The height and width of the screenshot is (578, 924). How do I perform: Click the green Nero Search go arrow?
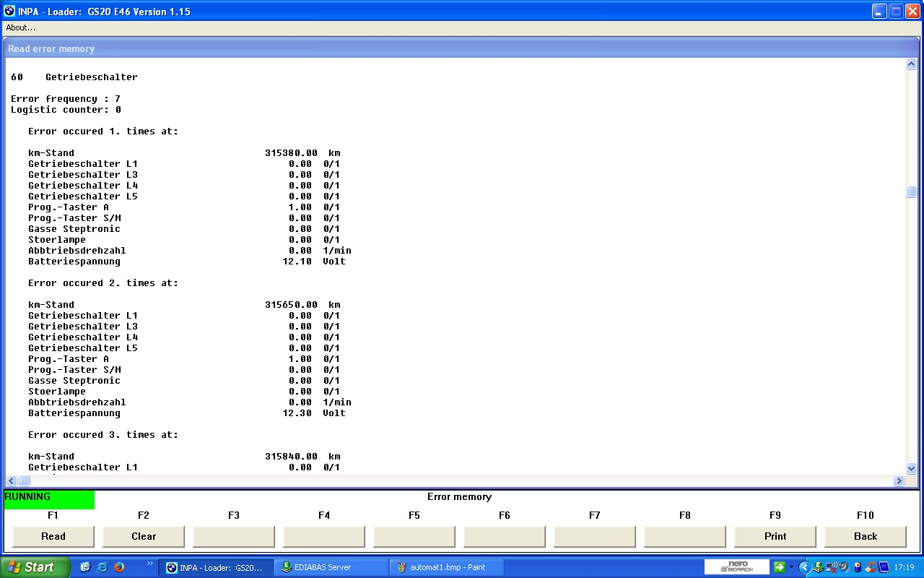pyautogui.click(x=779, y=567)
